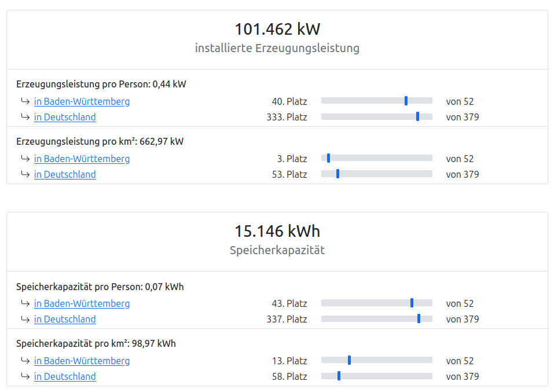Image resolution: width=554 pixels, height=392 pixels.
Task: Click the 15.146 kWh heading
Action: point(277,231)
